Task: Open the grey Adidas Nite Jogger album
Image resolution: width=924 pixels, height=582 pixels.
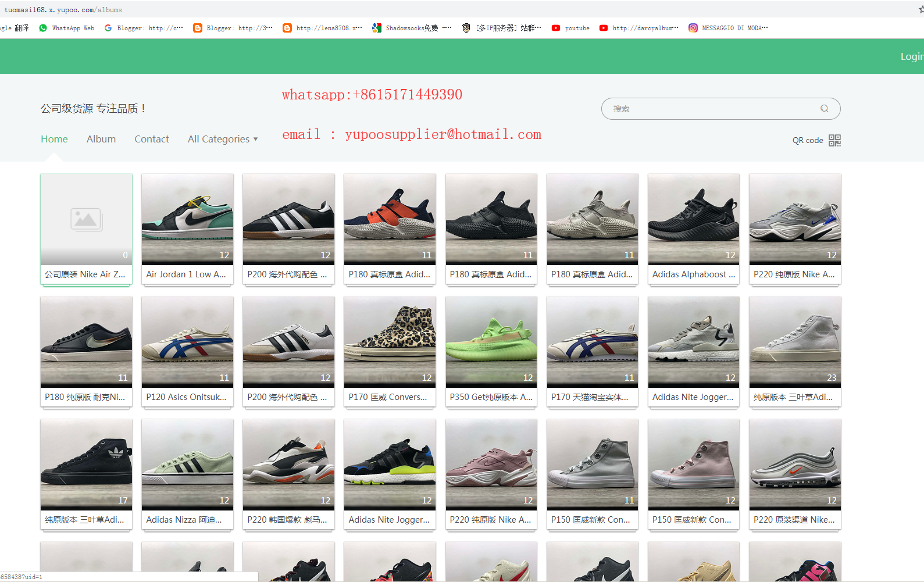Action: point(694,352)
